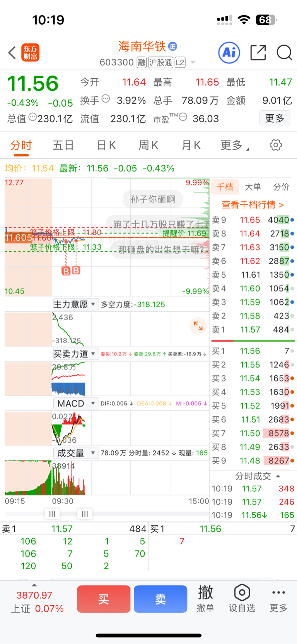Screen dimensions: 297x644
Task: Tap the back arrow icon
Action: pos(12,53)
